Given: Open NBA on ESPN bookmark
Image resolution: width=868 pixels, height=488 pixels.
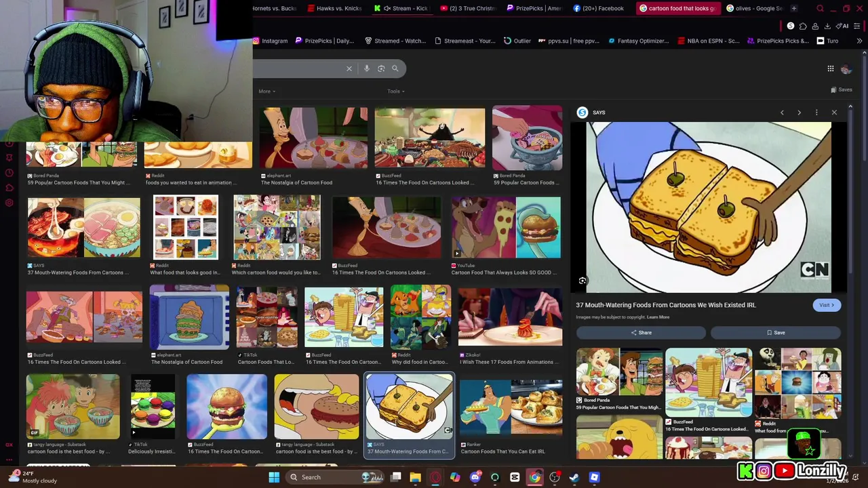Looking at the screenshot, I should 709,41.
